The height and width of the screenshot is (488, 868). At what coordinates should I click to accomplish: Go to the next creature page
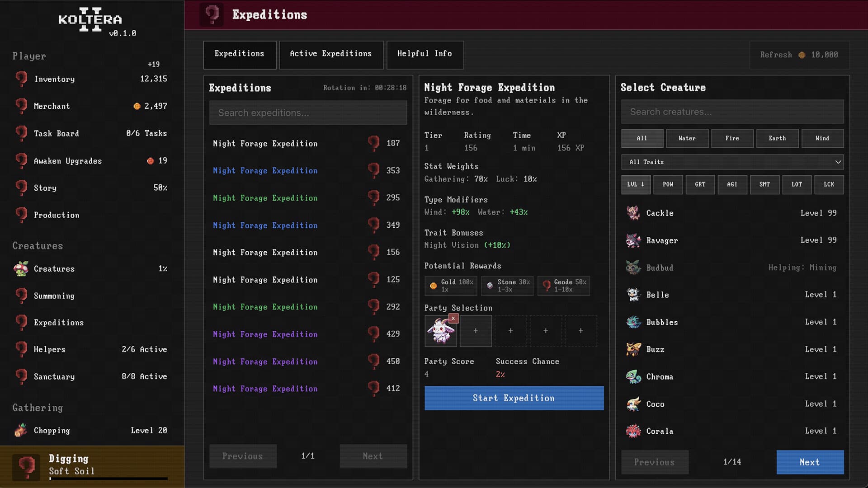point(809,462)
